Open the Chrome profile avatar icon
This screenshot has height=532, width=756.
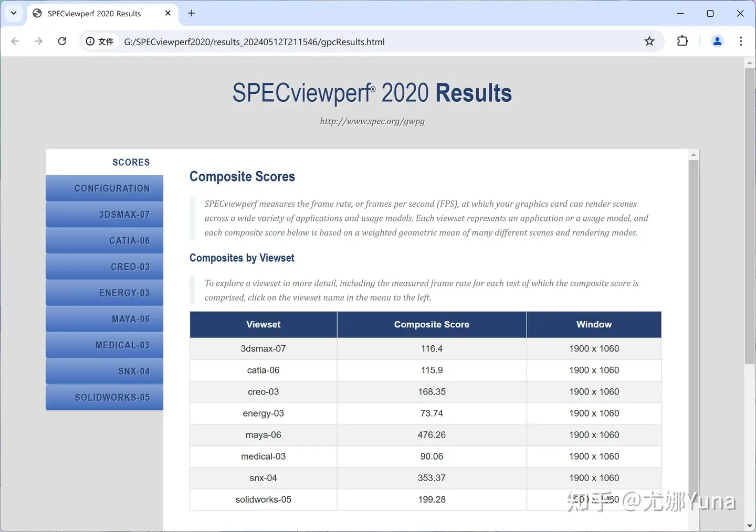(x=717, y=41)
